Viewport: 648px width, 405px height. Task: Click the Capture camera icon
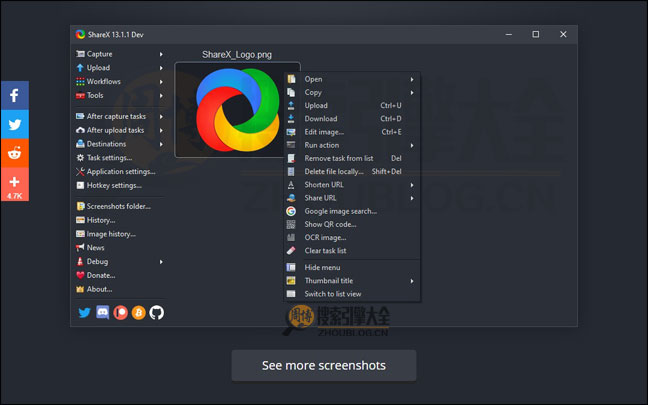[x=80, y=54]
